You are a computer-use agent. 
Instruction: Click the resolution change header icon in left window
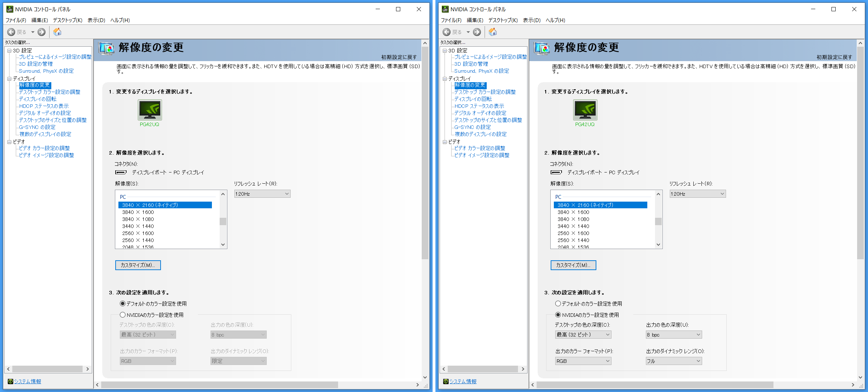coord(106,48)
